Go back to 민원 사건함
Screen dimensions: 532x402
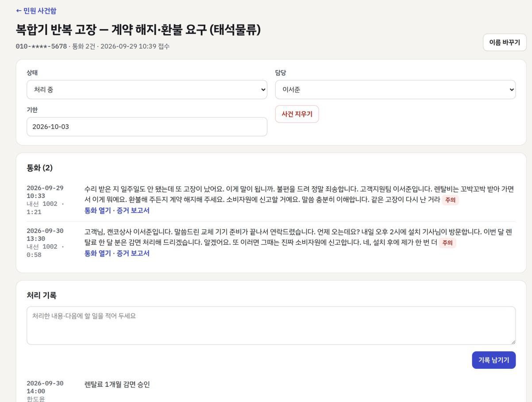(x=36, y=11)
